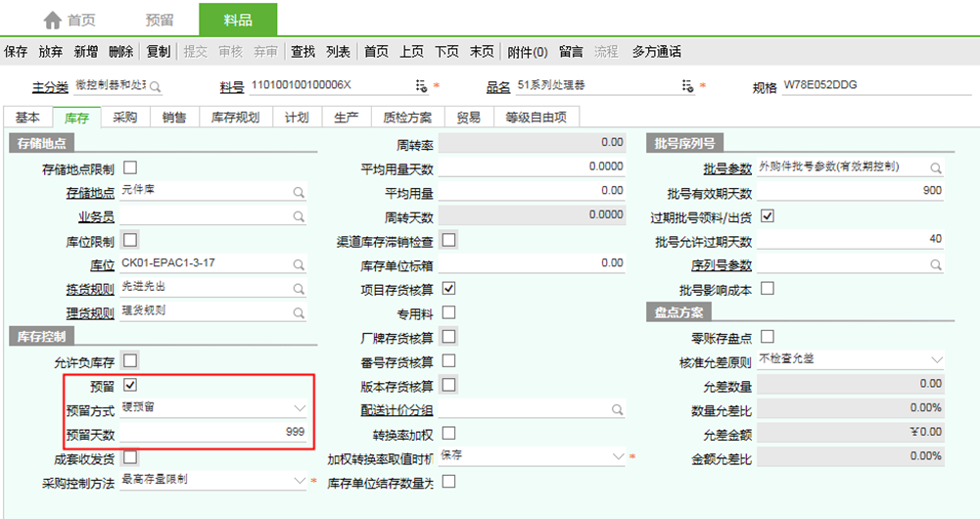Expand 采购控制方法 dropdown list
This screenshot has width=980, height=519.
point(300,481)
